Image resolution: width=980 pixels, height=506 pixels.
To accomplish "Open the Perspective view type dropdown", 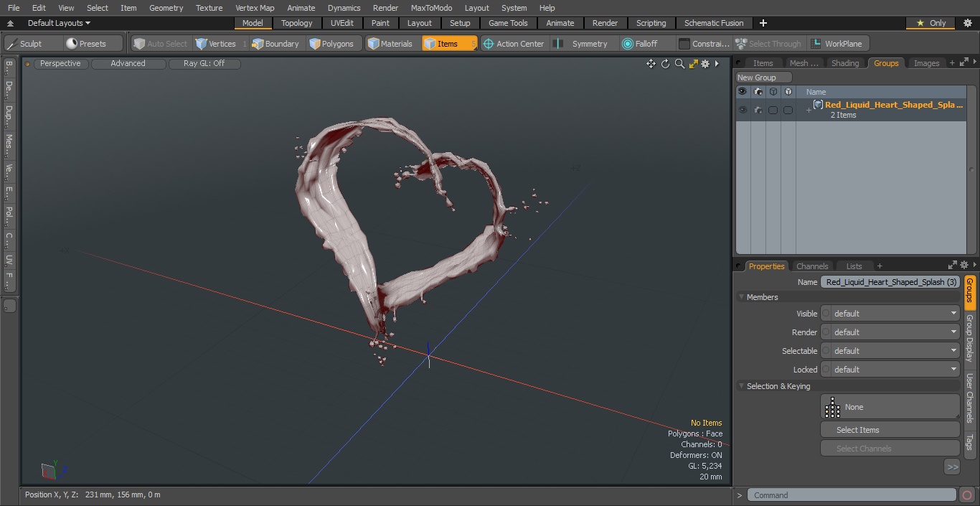I will [x=60, y=64].
